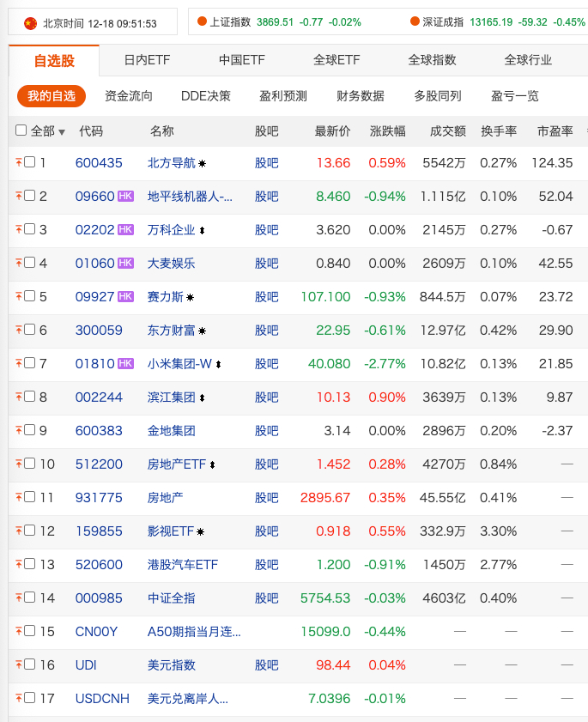Viewport: 588px width, 722px height.
Task: Check the select-all 全部 checkbox
Action: click(x=20, y=129)
